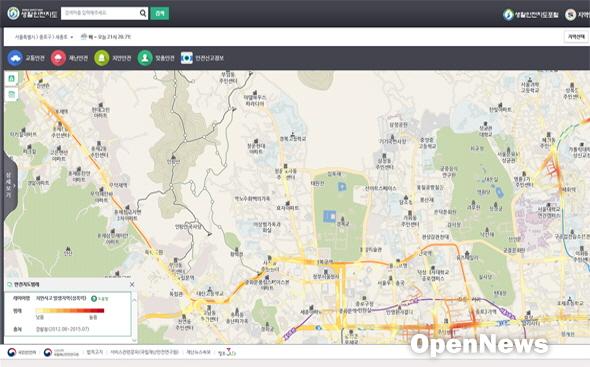Close the 안전지도범례 legend panel

coord(132,285)
